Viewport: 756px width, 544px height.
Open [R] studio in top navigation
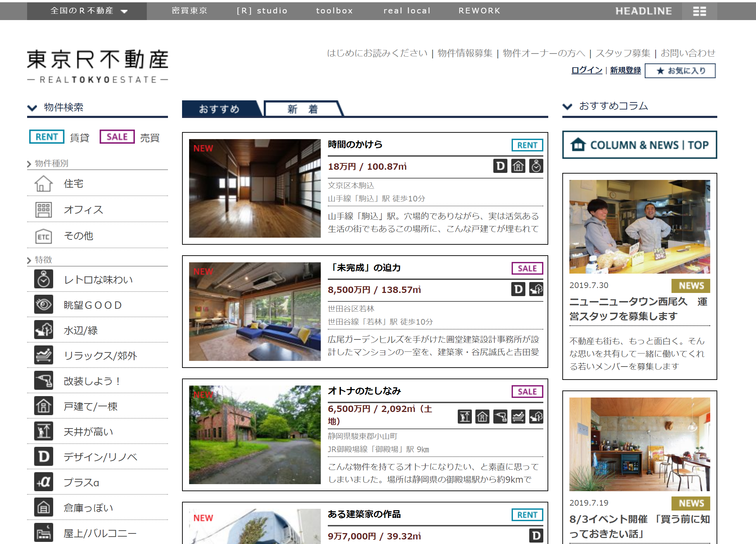262,11
